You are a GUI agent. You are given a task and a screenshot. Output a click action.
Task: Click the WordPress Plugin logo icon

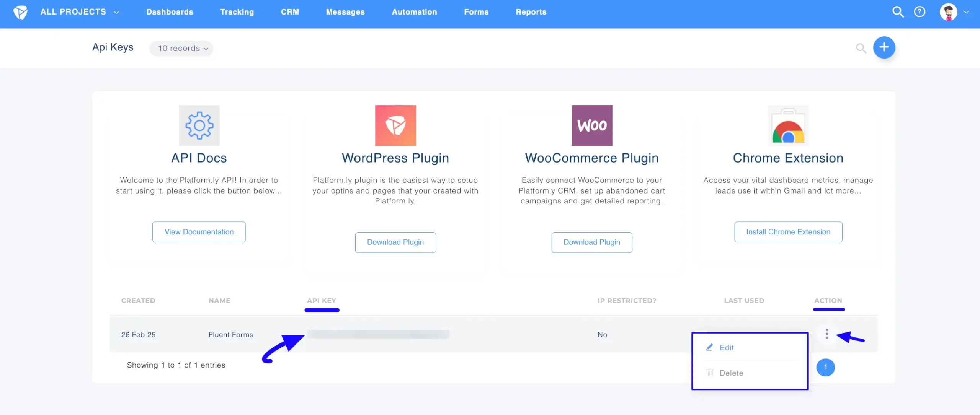click(395, 125)
